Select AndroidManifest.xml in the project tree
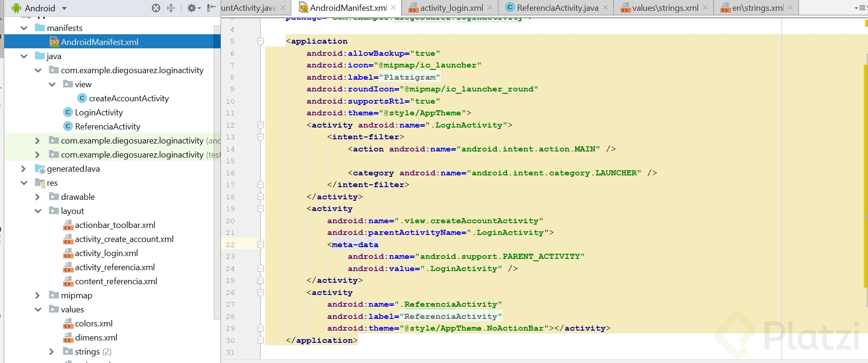Viewport: 868px width, 363px height. tap(112, 42)
